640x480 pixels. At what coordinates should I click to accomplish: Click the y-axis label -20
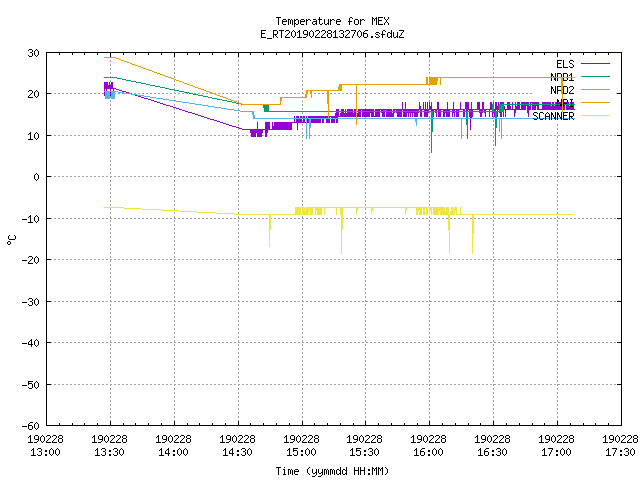31,260
